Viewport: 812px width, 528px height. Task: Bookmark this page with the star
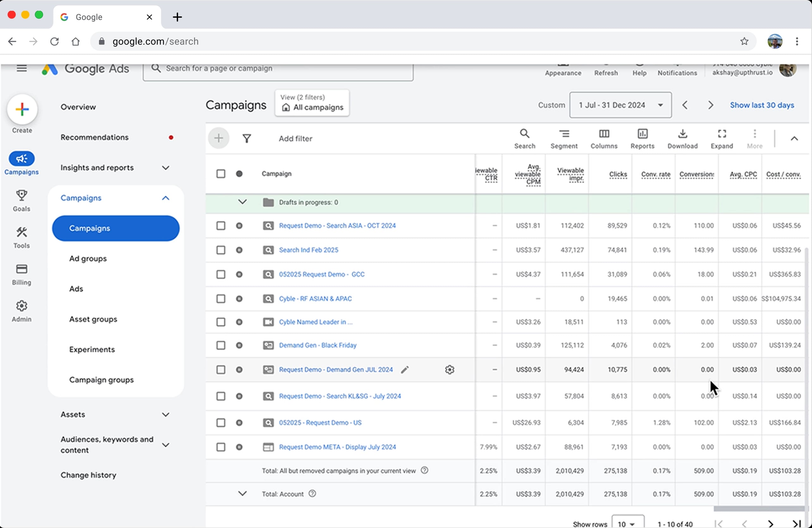tap(744, 41)
